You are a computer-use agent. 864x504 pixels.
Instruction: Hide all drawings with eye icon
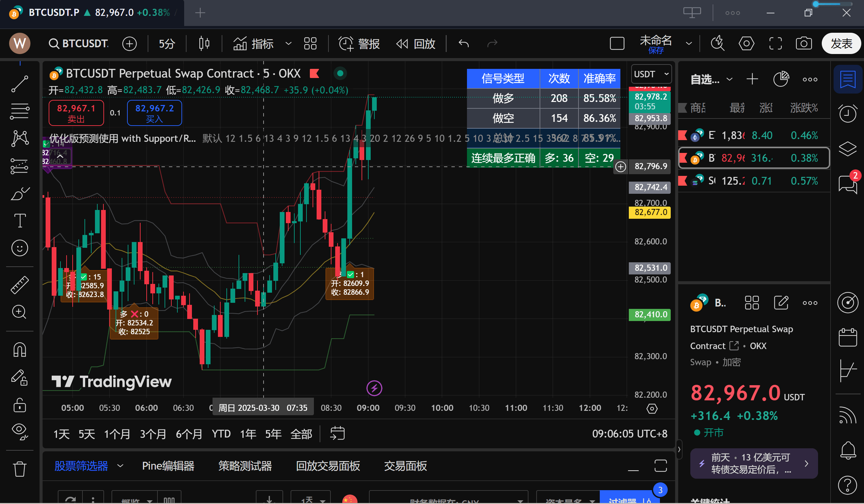point(20,432)
